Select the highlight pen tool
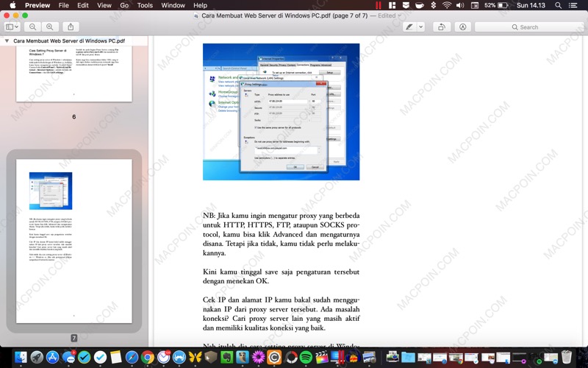588x368 pixels. [x=409, y=27]
